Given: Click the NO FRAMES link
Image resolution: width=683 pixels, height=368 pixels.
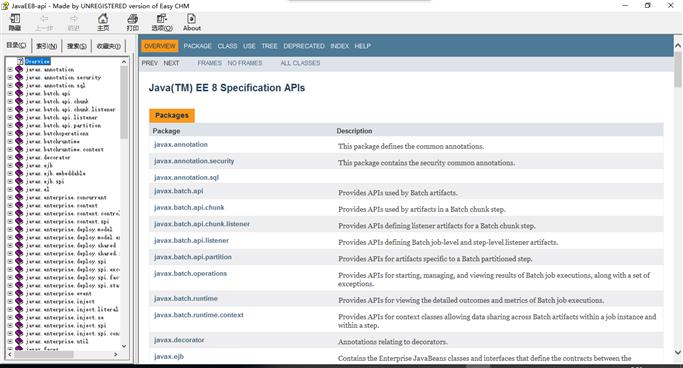Looking at the screenshot, I should tap(245, 63).
